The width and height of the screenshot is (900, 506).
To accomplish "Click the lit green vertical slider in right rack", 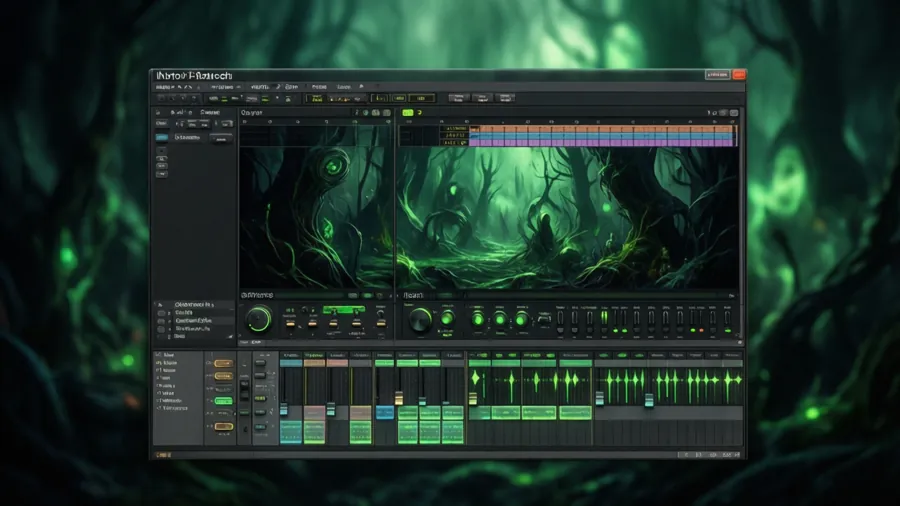I will (x=604, y=318).
